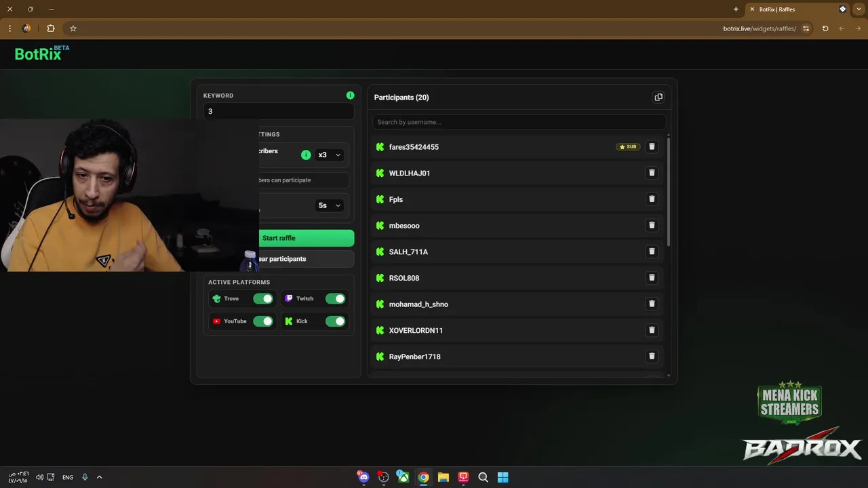Delete participant mohamad_h_shno
Viewport: 868px width, 488px height.
(652, 304)
